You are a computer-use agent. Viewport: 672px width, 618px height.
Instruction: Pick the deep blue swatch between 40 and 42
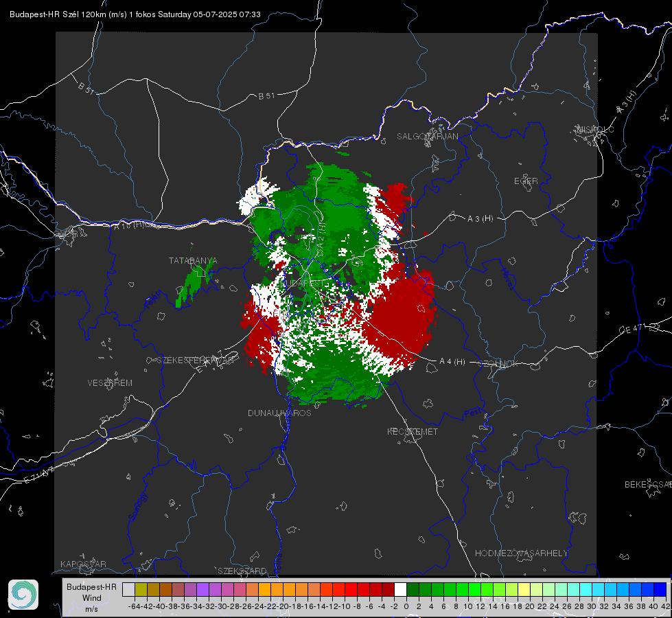660,589
